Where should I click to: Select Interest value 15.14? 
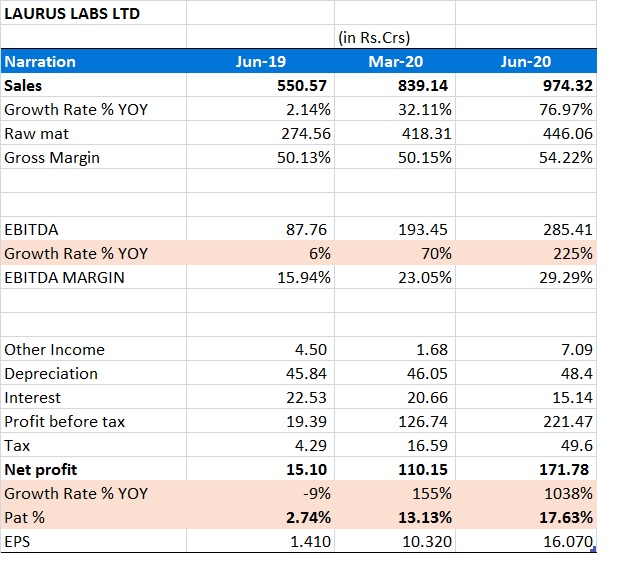pyautogui.click(x=526, y=398)
